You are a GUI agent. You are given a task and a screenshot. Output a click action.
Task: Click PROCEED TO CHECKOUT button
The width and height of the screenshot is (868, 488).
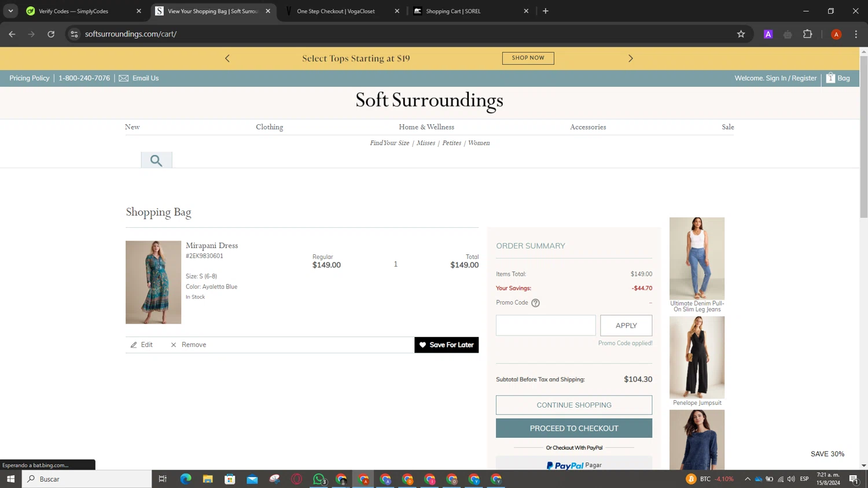point(574,428)
